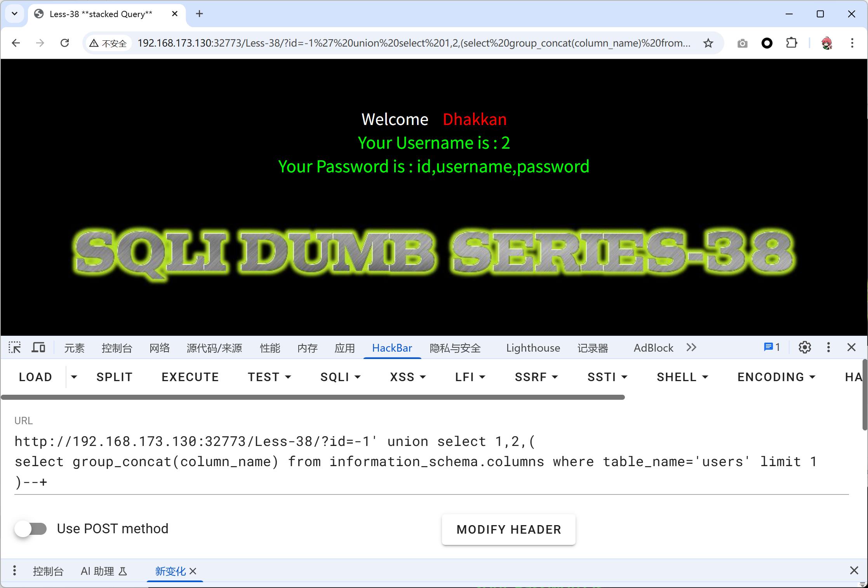Enable the Use POST method switch
The height and width of the screenshot is (588, 868).
pos(31,529)
